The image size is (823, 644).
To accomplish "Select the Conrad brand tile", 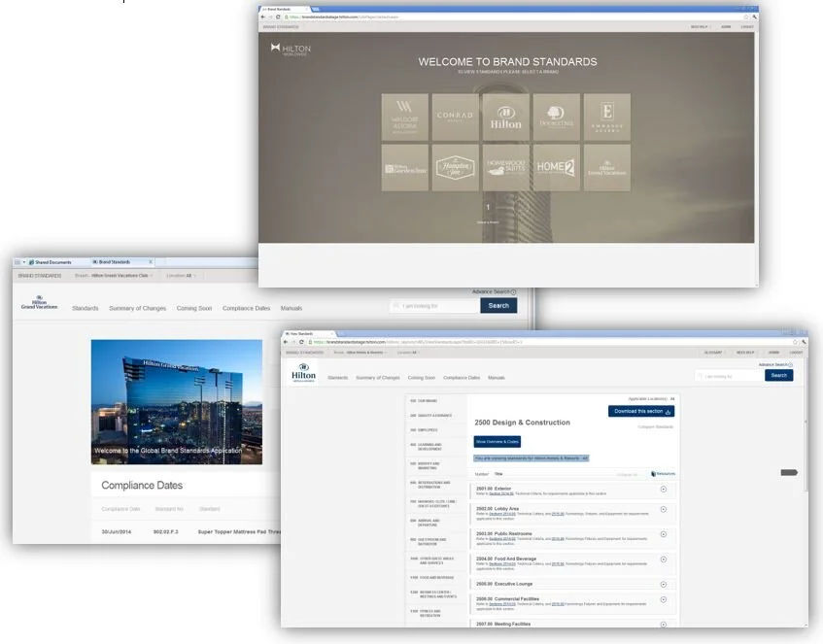I will pos(455,117).
